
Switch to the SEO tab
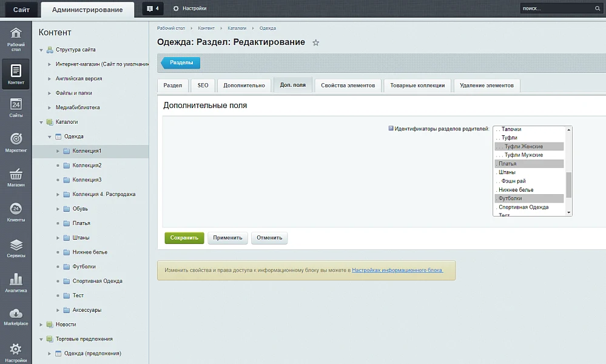[x=203, y=86]
